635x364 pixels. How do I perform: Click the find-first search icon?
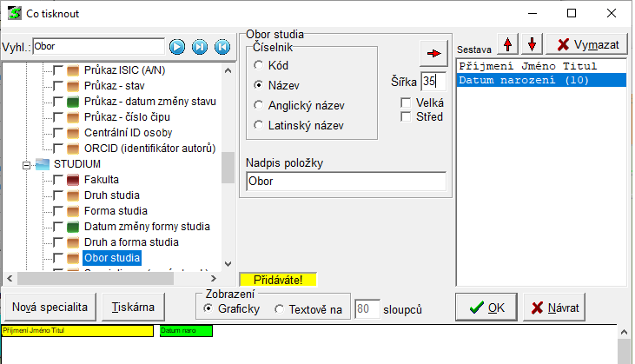click(x=222, y=47)
